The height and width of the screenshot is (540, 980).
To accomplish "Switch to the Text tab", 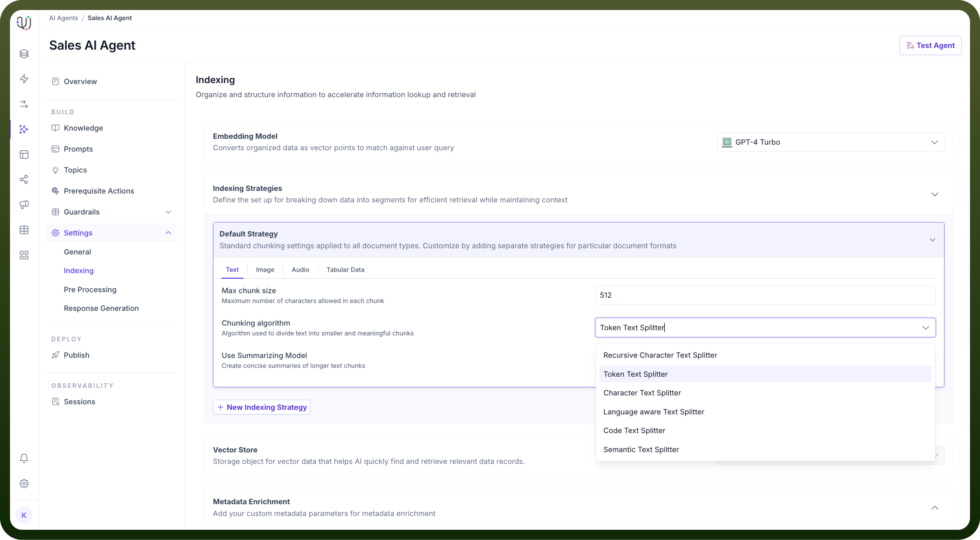I will pyautogui.click(x=232, y=269).
